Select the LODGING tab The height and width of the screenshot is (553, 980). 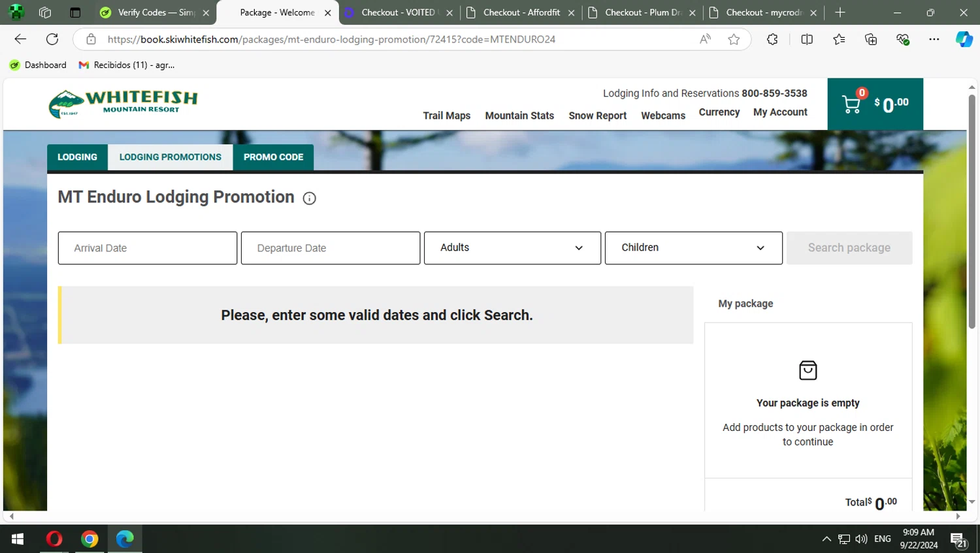pyautogui.click(x=77, y=157)
